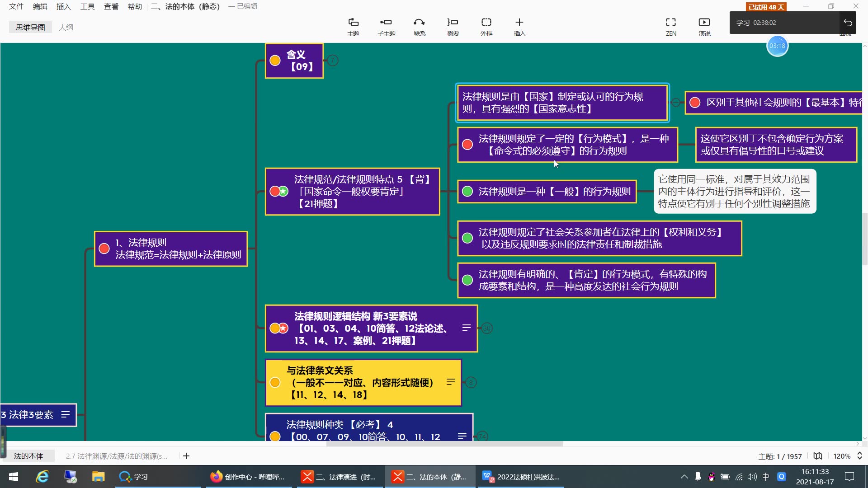Open Windows notification center

tap(849, 477)
